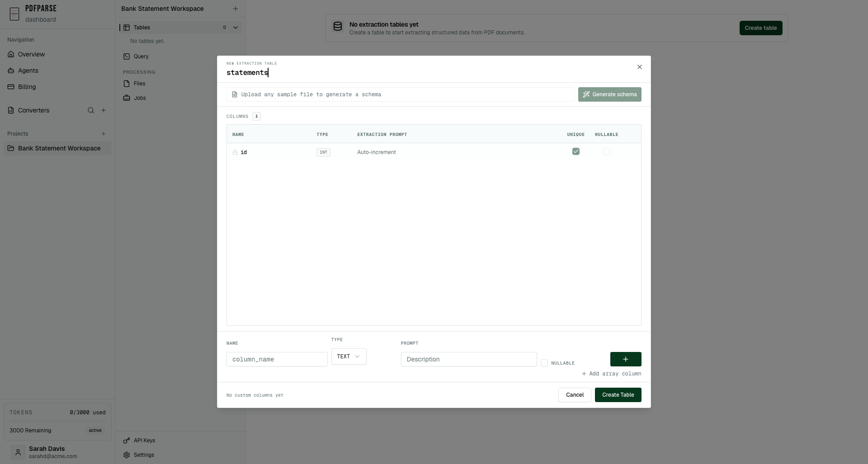Viewport: 868px width, 464px height.
Task: Click the upload sample file area
Action: [x=400, y=94]
